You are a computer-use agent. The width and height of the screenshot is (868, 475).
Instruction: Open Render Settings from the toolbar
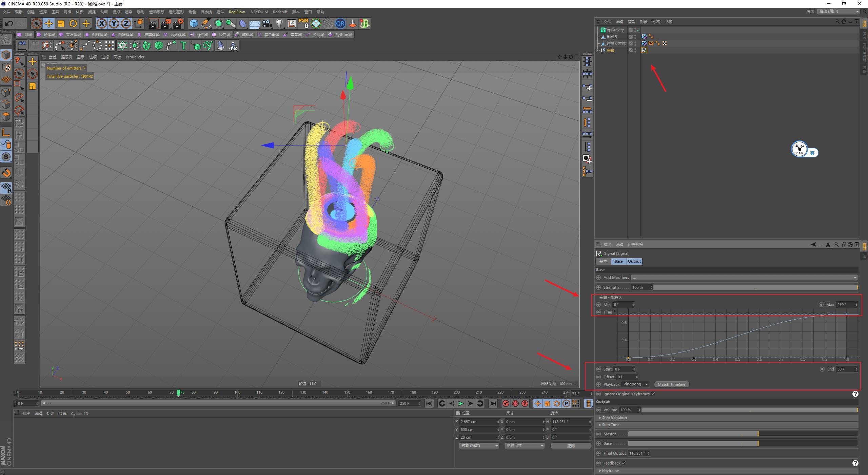[x=179, y=23]
